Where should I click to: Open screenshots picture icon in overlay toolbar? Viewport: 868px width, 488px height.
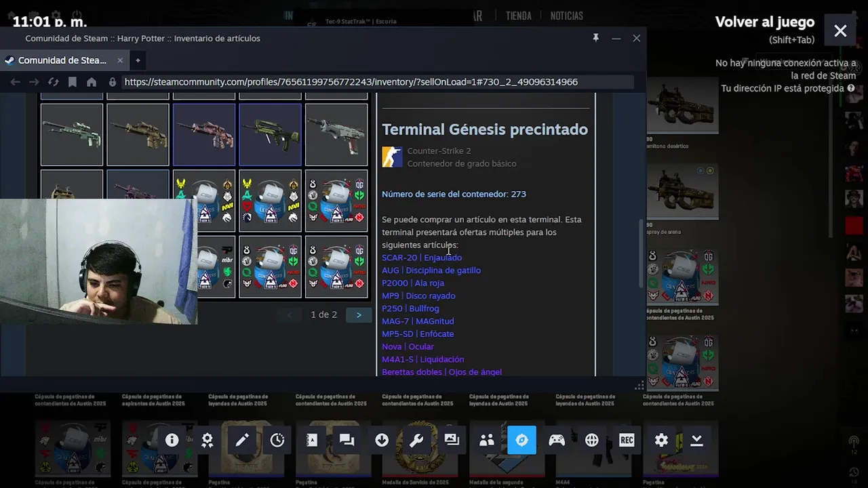(x=452, y=440)
